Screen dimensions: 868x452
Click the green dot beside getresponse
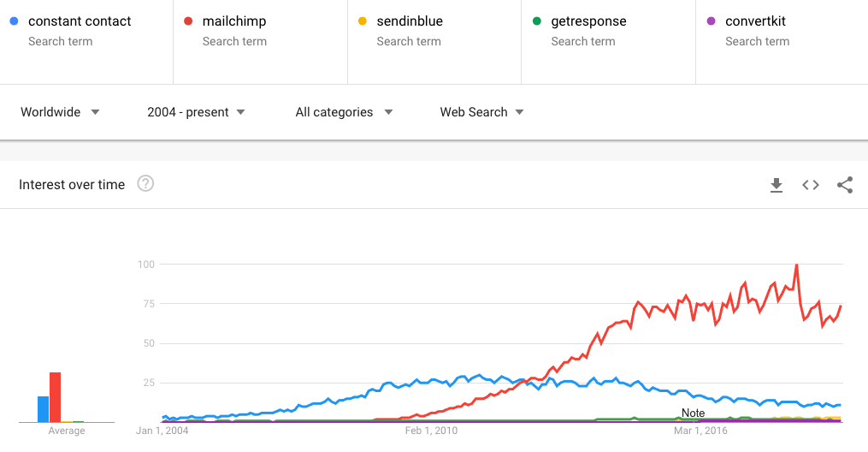538,21
